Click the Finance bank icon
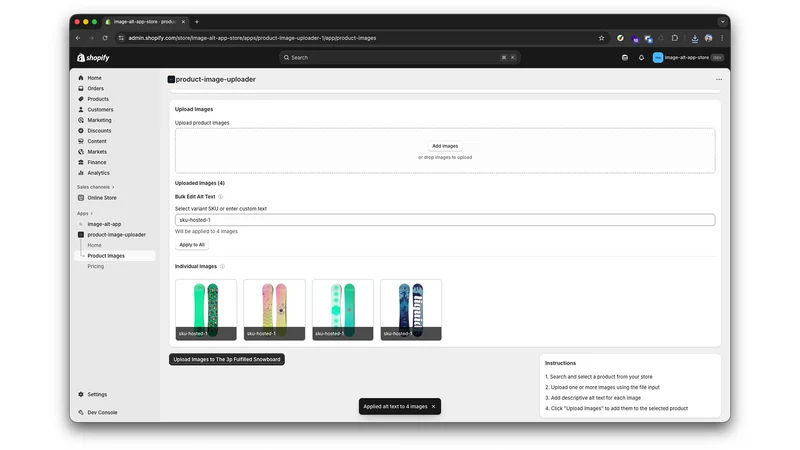This screenshot has height=450, width=800. pos(81,162)
